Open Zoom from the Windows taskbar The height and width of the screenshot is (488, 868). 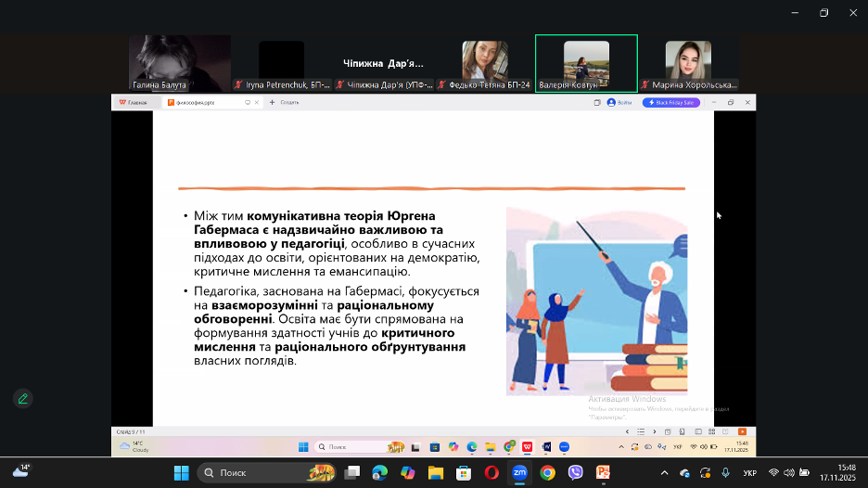point(519,472)
